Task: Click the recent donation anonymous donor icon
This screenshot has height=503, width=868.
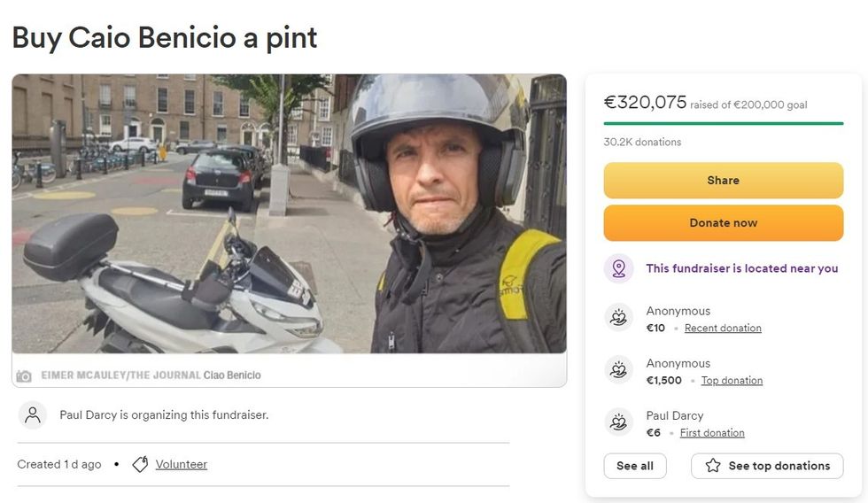Action: click(618, 318)
